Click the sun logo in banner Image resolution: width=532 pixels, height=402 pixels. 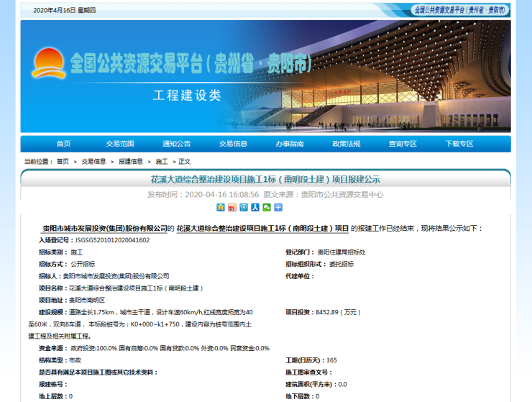click(x=48, y=63)
